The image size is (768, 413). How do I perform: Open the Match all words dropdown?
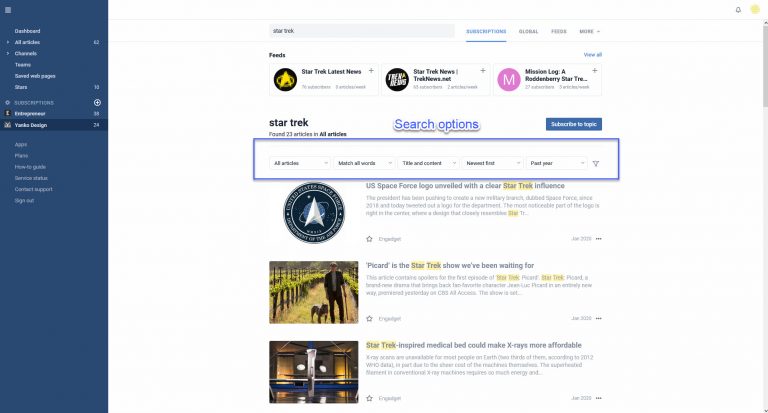364,163
